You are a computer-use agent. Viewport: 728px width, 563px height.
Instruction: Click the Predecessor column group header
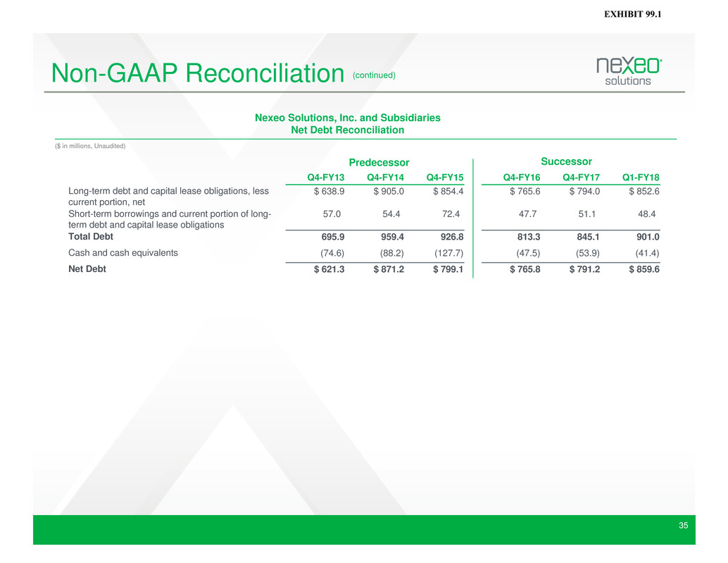coord(379,163)
